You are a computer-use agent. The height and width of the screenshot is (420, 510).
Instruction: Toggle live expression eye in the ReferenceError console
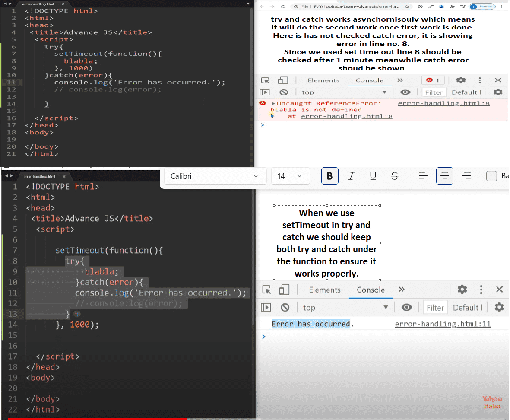pyautogui.click(x=405, y=92)
